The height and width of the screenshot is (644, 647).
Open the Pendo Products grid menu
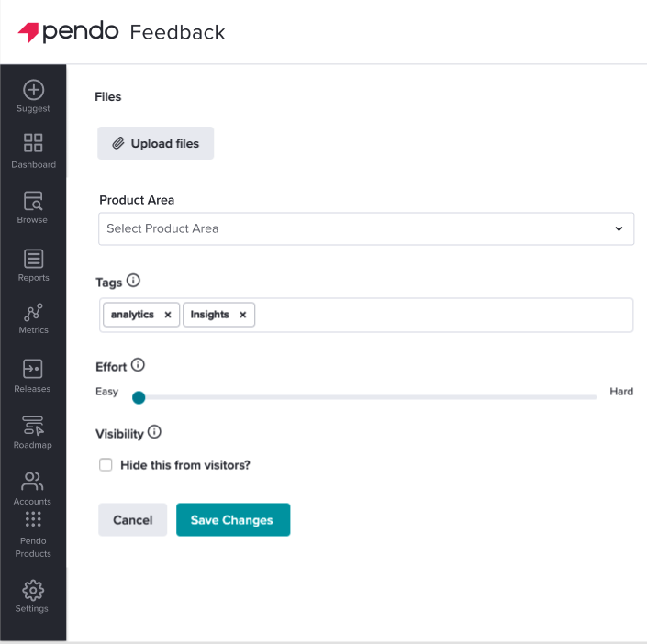[x=33, y=519]
